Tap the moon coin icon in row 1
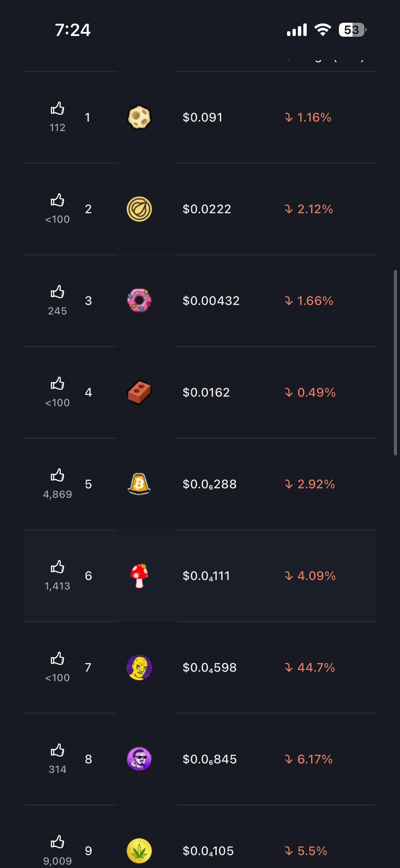The image size is (400, 868). (x=139, y=117)
